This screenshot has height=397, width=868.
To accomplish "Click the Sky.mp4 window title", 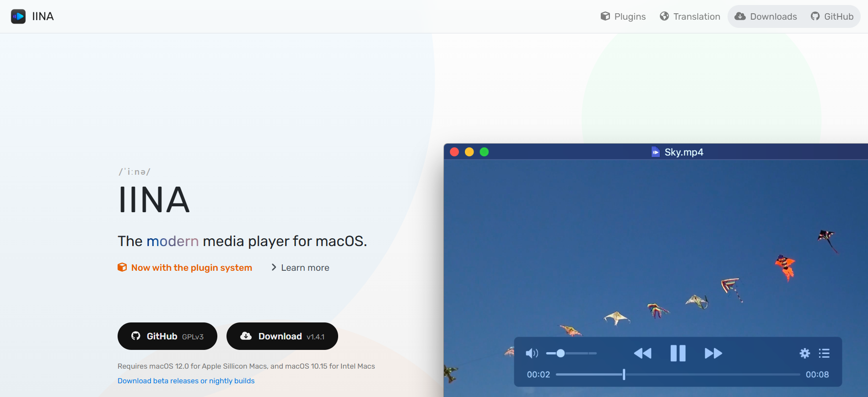I will click(x=684, y=152).
